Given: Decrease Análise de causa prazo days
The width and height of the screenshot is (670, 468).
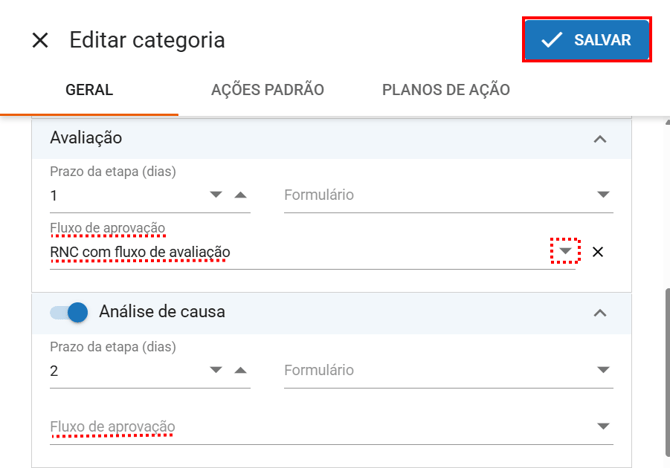Looking at the screenshot, I should click(x=216, y=370).
